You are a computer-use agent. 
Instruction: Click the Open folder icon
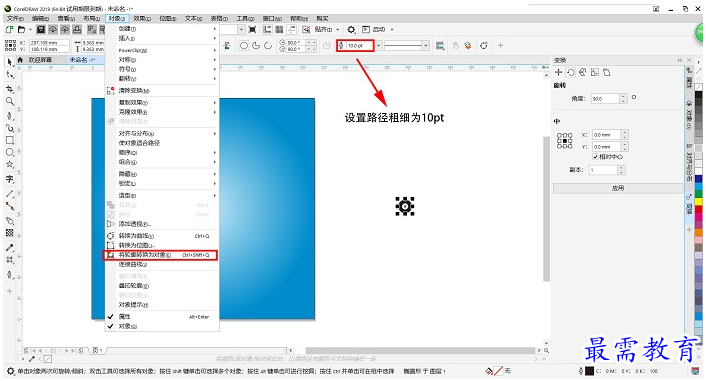[x=21, y=30]
